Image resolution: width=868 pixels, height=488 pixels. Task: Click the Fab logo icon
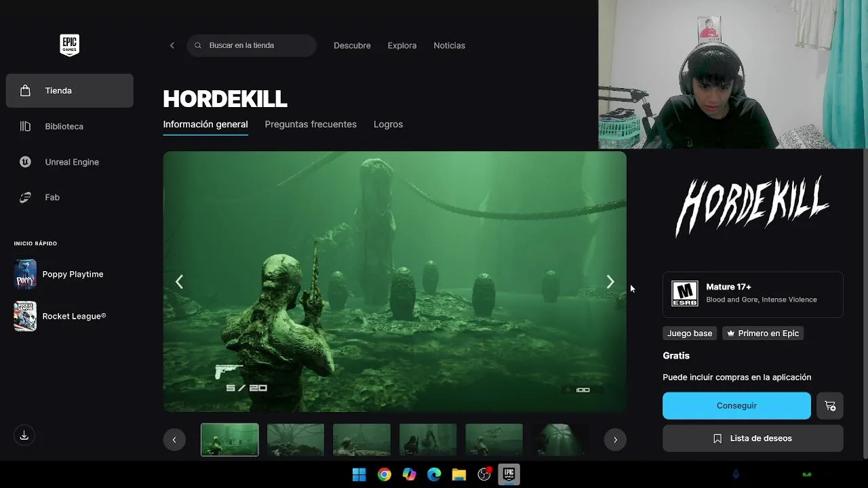[x=25, y=197]
